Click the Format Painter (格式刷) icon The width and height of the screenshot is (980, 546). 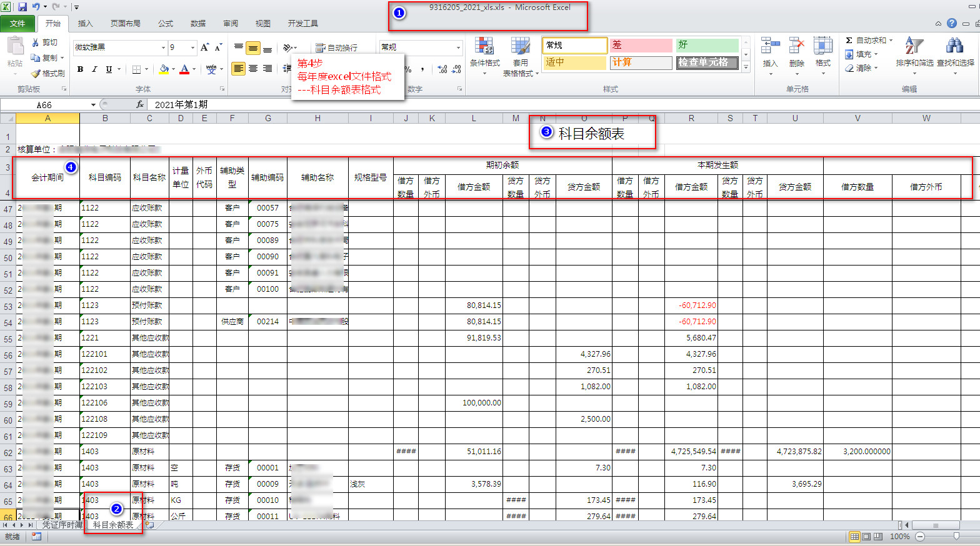click(36, 74)
